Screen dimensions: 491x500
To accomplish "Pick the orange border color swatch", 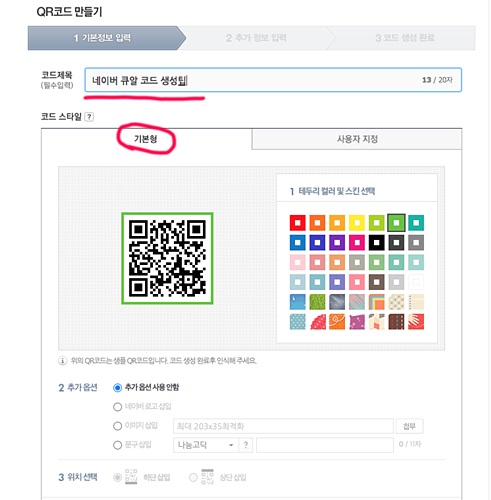I will 317,223.
